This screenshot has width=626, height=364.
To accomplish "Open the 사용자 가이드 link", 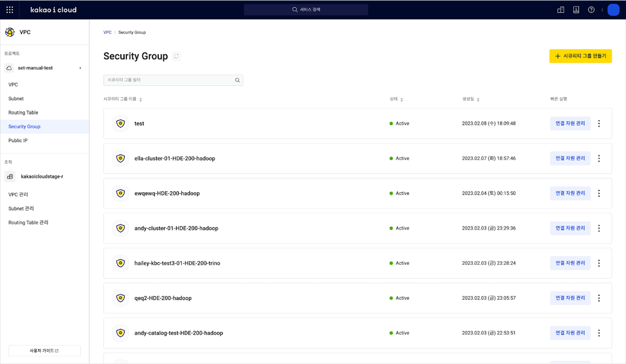I will [44, 350].
